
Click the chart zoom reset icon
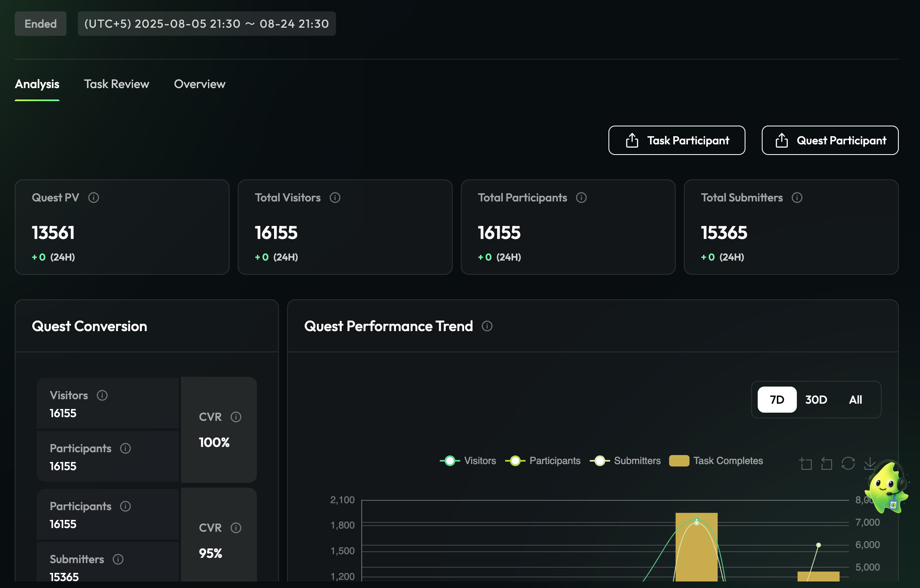827,464
